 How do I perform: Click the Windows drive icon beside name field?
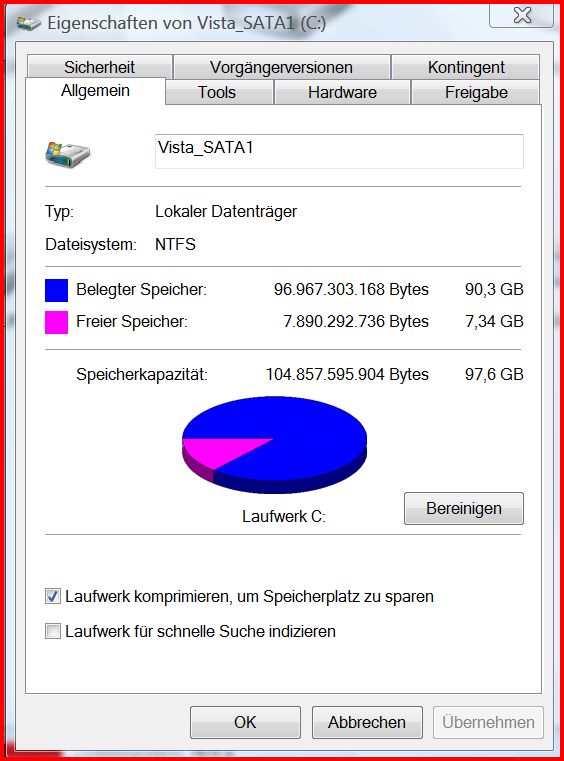67,154
